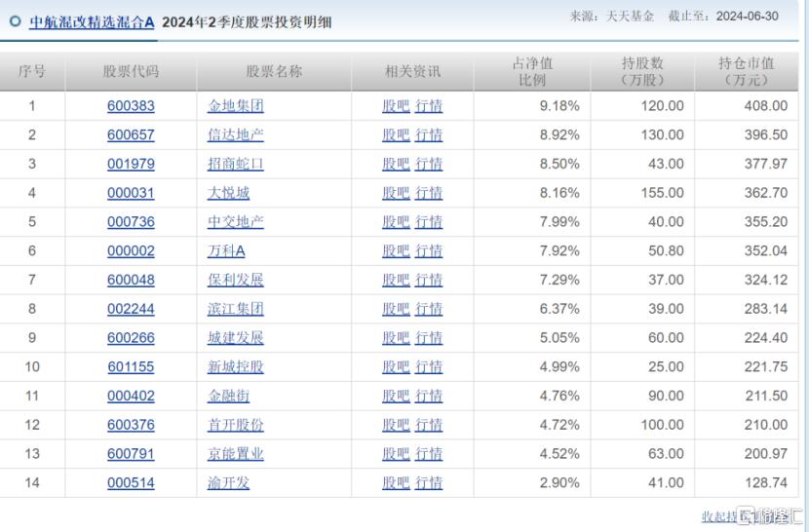The image size is (809, 532).
Task: View 行情 quotes for 保利发展
Action: (x=429, y=280)
